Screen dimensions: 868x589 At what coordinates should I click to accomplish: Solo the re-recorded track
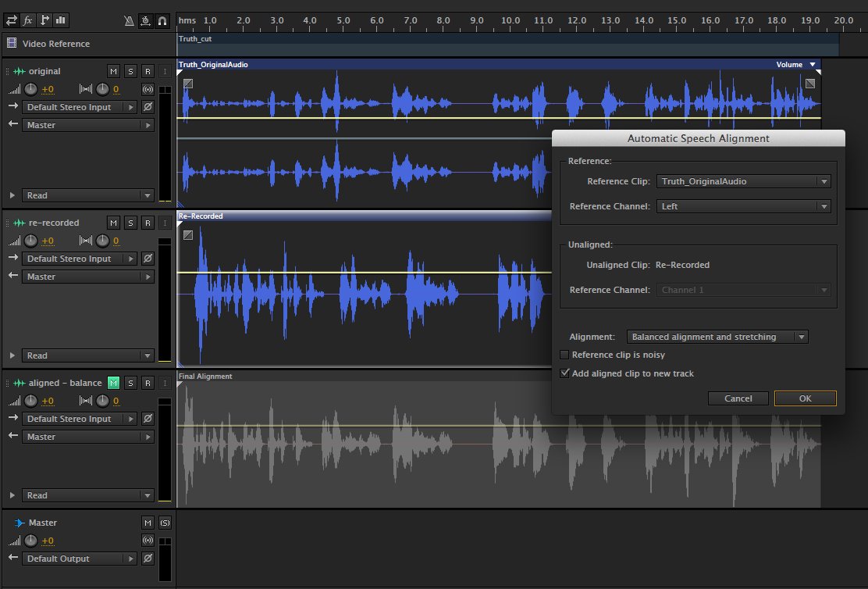[130, 223]
